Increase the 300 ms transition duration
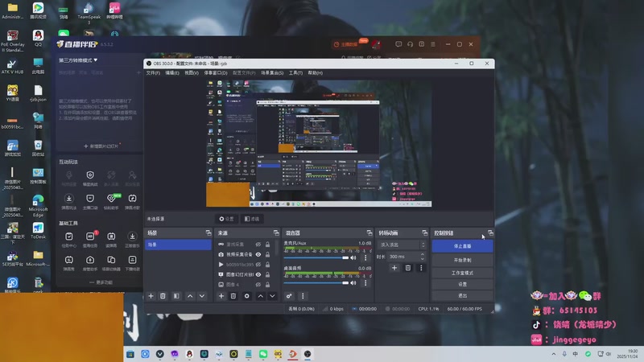Viewport: 644px width, 362px height. tap(423, 254)
